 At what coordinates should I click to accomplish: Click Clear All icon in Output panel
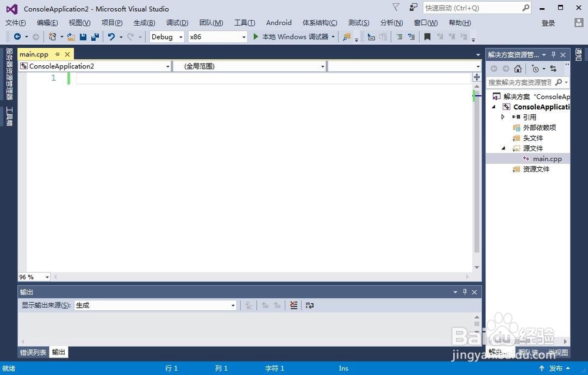pyautogui.click(x=293, y=305)
